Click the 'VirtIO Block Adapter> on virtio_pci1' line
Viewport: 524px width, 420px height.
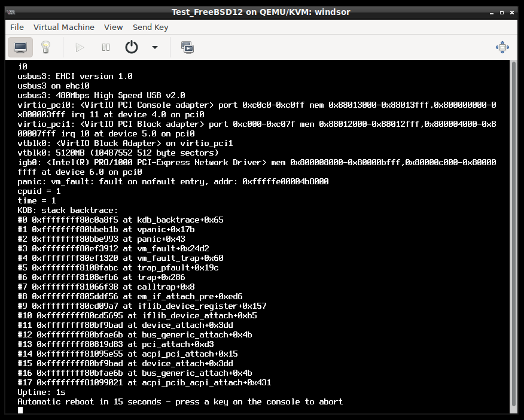point(126,144)
